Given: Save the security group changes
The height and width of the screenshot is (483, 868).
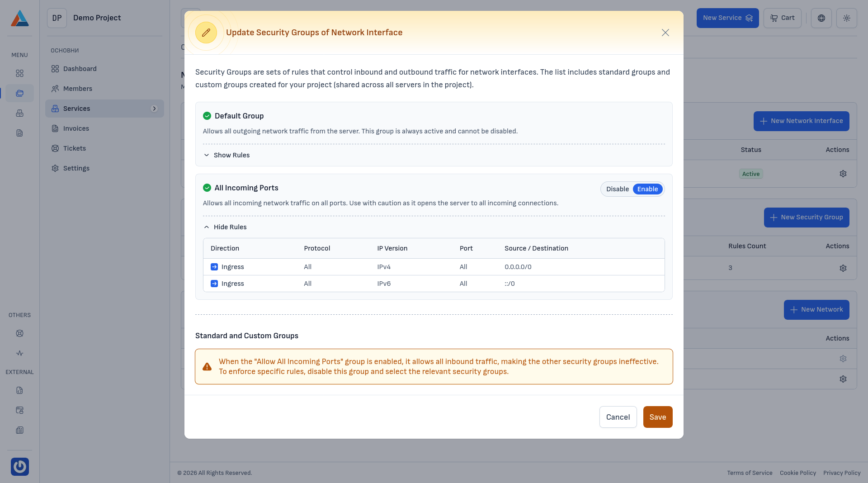Looking at the screenshot, I should 658,417.
